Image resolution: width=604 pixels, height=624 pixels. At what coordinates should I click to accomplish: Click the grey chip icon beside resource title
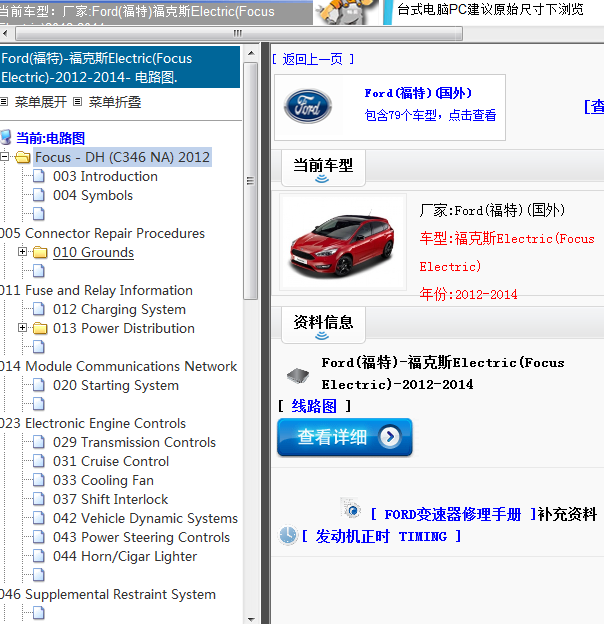coord(298,375)
